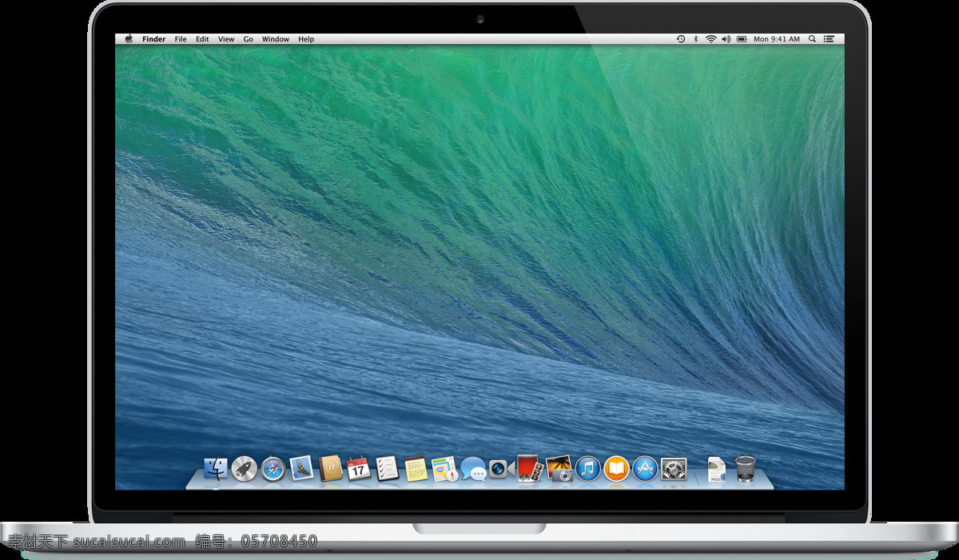Open the Pages document stack in Dock
959x560 pixels.
coord(717,468)
